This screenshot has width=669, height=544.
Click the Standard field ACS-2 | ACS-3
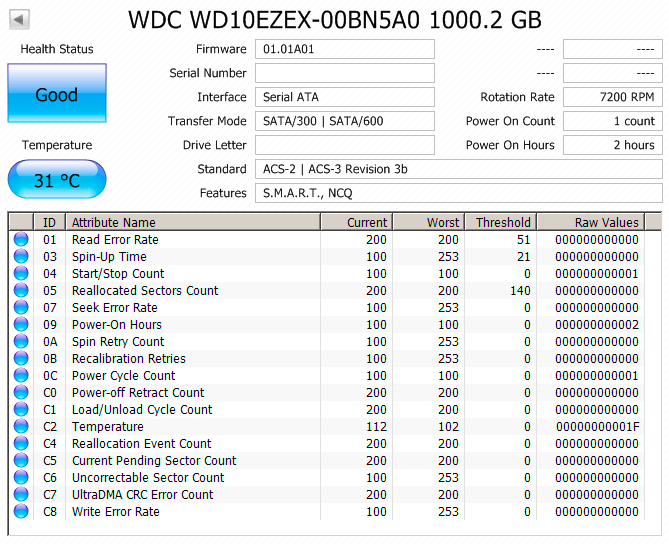point(459,169)
